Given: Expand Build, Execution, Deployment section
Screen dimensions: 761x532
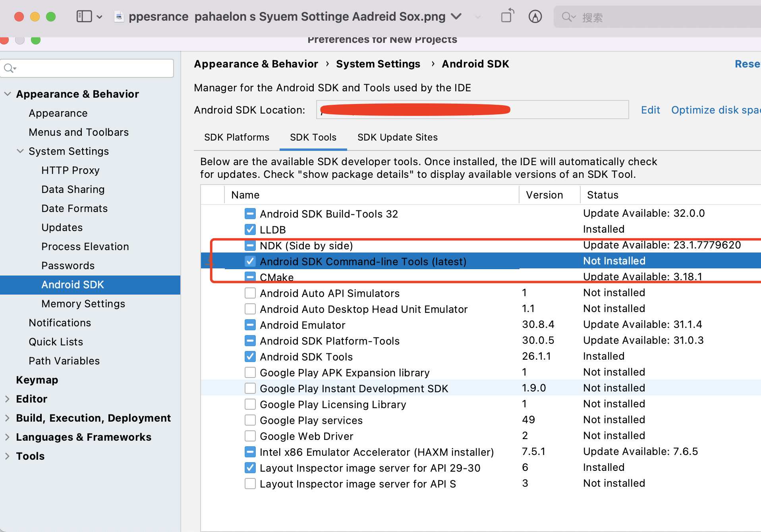Looking at the screenshot, I should (8, 418).
